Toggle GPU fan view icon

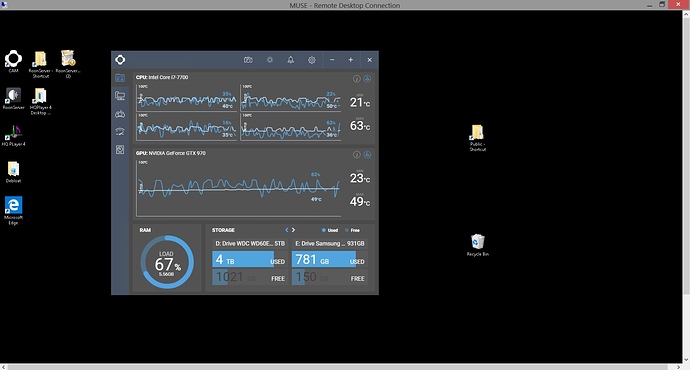[x=367, y=155]
